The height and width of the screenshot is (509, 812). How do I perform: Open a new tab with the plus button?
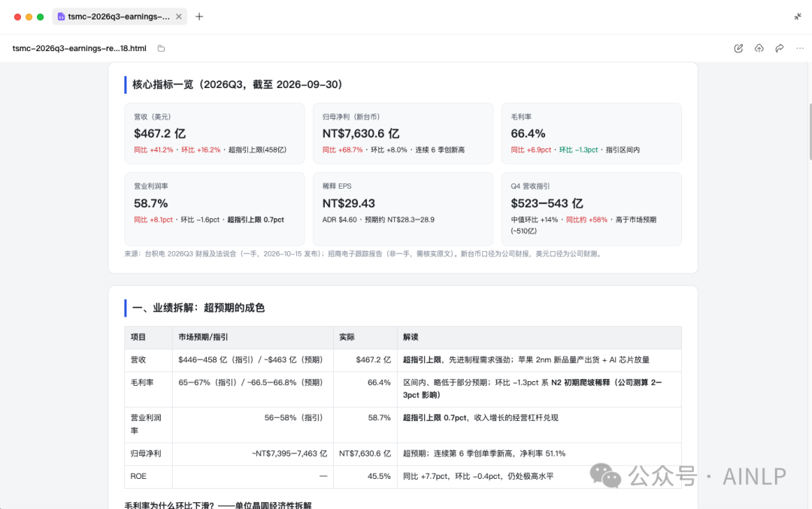pos(199,17)
